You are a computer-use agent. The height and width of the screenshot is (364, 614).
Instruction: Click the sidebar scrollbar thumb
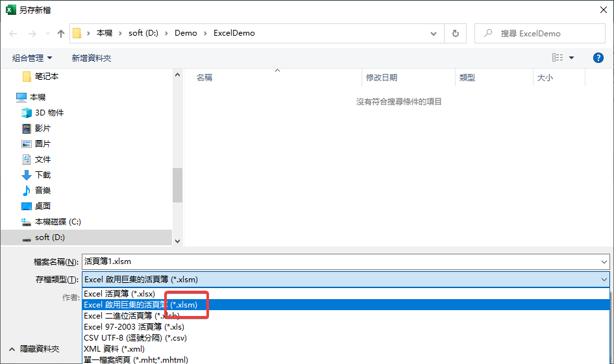click(x=177, y=185)
